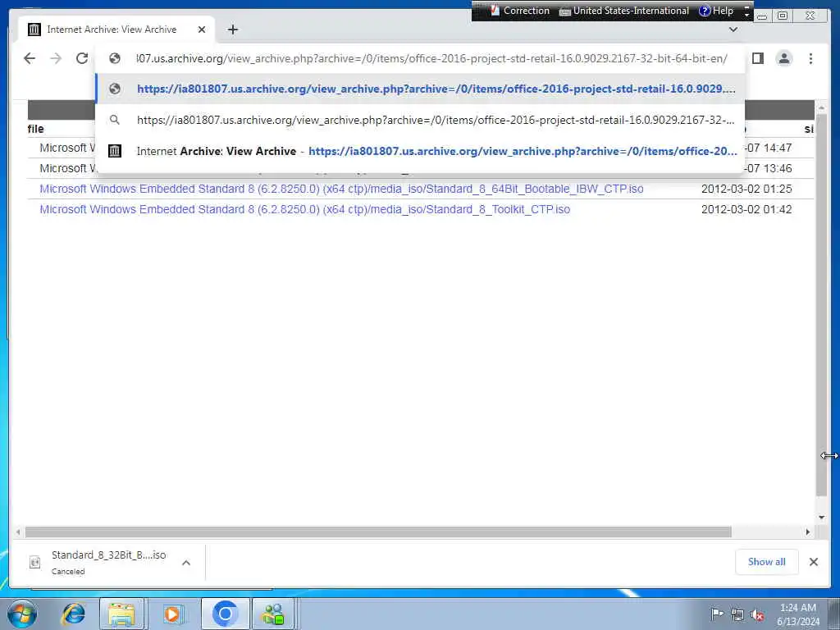Click Correction in the language bar
The image size is (840, 630).
pyautogui.click(x=519, y=11)
